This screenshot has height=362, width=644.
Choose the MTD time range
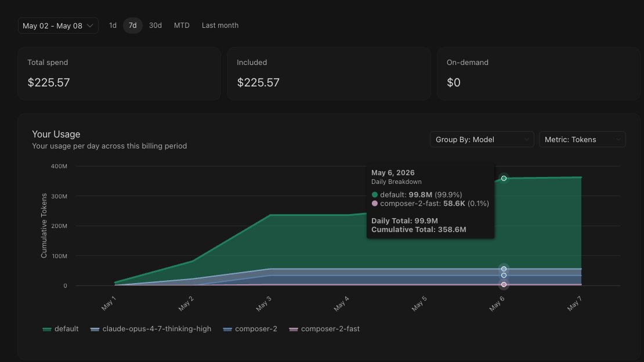[x=182, y=26]
